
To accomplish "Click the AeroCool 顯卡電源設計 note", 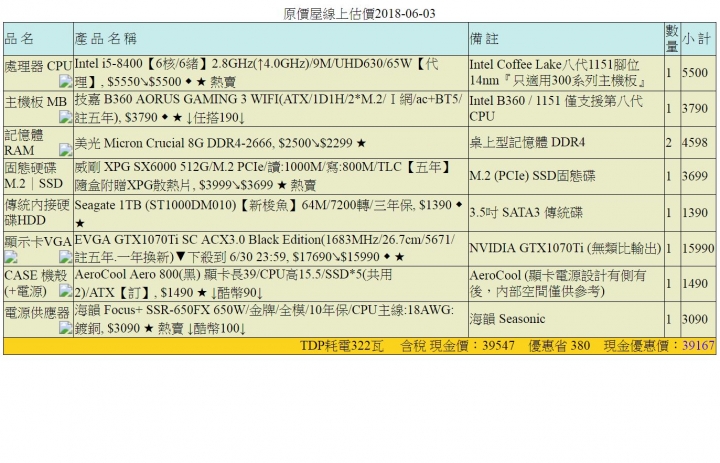I will [x=558, y=283].
